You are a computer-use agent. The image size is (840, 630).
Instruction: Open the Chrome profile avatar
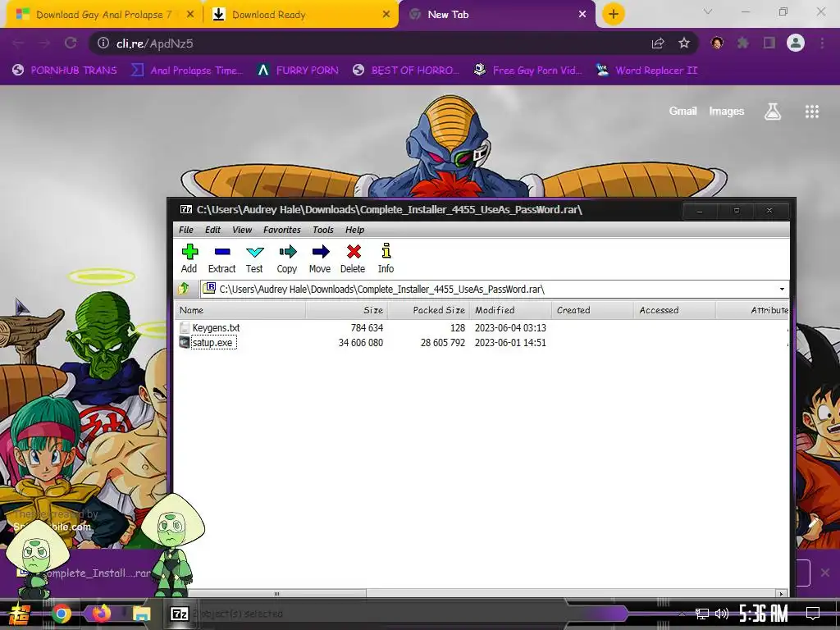pyautogui.click(x=796, y=43)
